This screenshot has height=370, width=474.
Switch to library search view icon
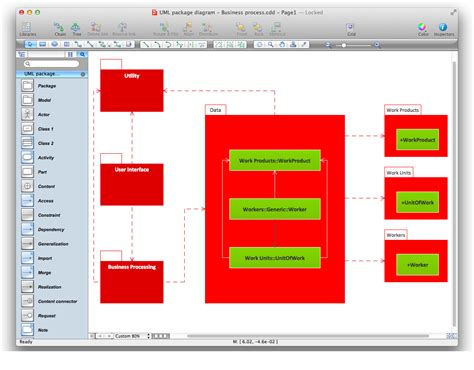[82, 54]
